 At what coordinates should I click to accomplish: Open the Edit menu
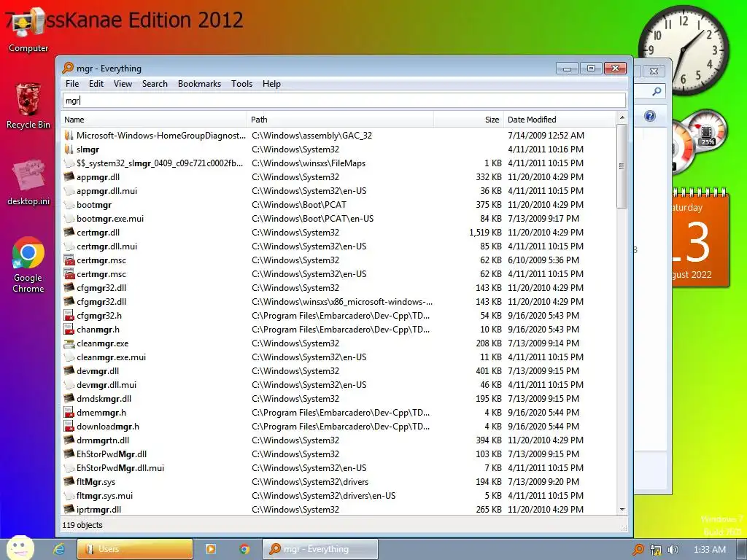96,84
